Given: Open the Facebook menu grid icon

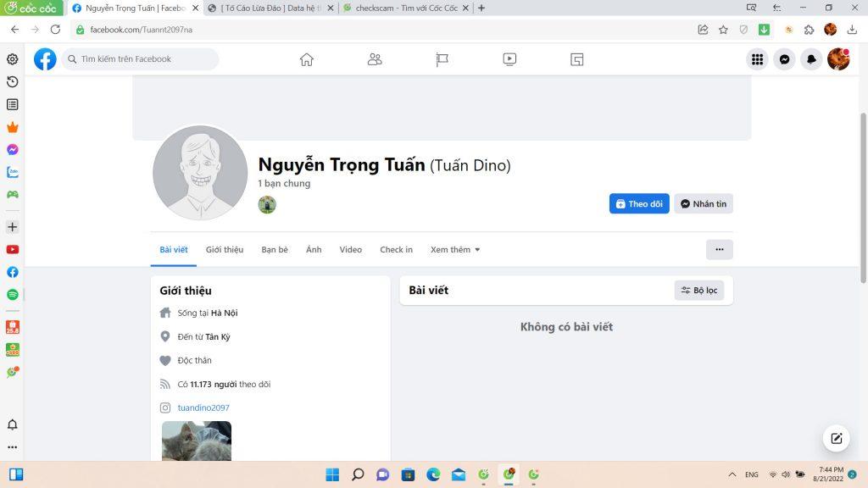Looking at the screenshot, I should pos(757,59).
